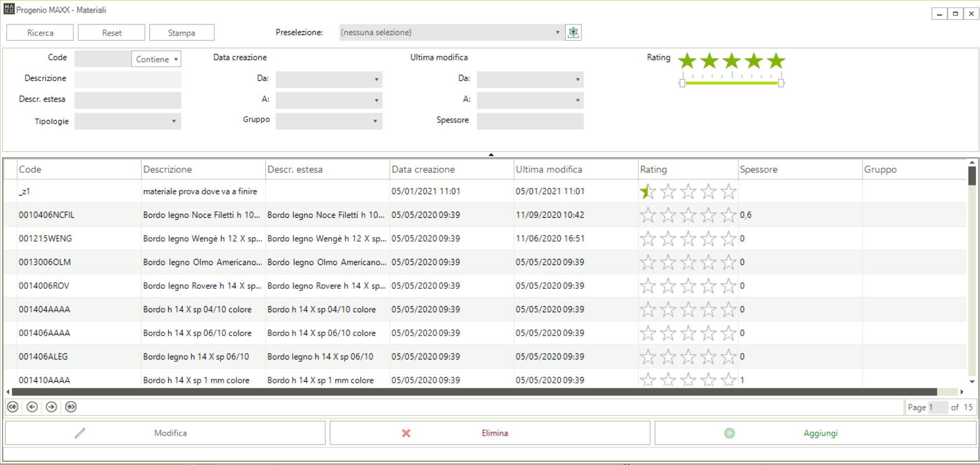Go to previous page arrow icon
Image resolution: width=980 pixels, height=465 pixels.
point(32,407)
